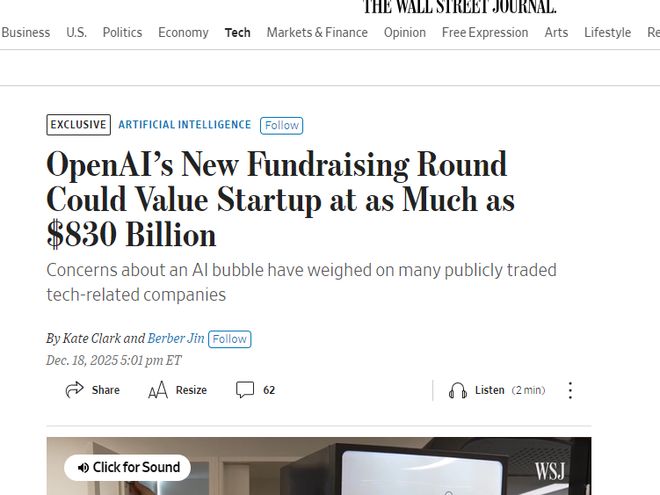Viewport: 660px width, 495px height.
Task: Click the 62 comments count
Action: (269, 390)
